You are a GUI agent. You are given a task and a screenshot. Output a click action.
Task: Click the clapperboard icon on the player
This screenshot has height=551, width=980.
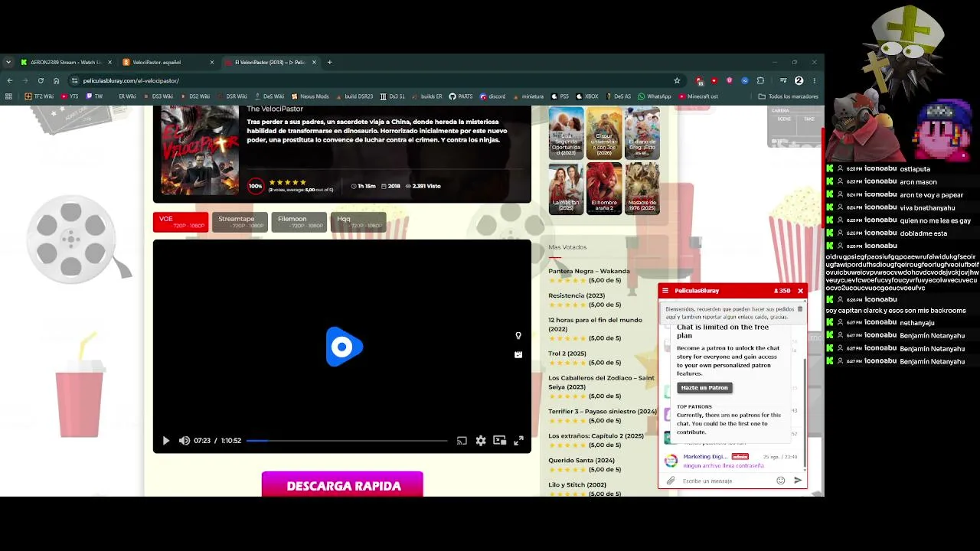coord(518,354)
